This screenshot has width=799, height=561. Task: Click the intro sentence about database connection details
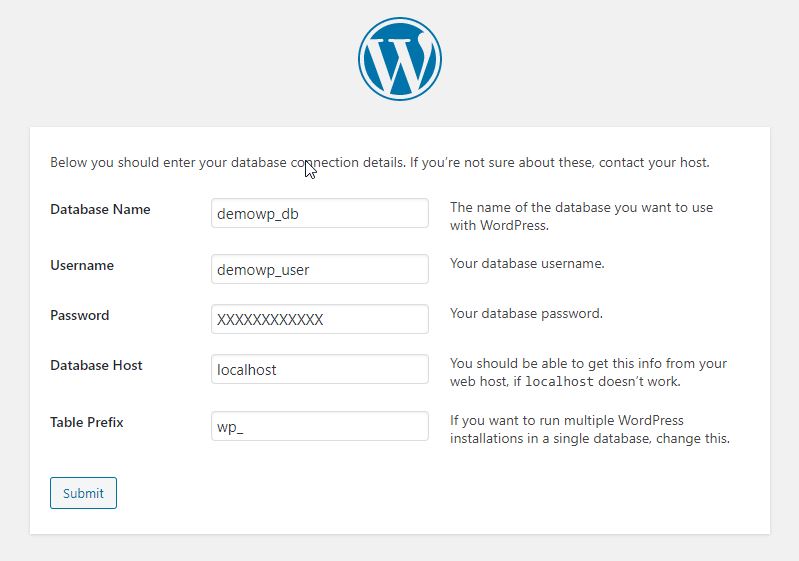pyautogui.click(x=380, y=163)
